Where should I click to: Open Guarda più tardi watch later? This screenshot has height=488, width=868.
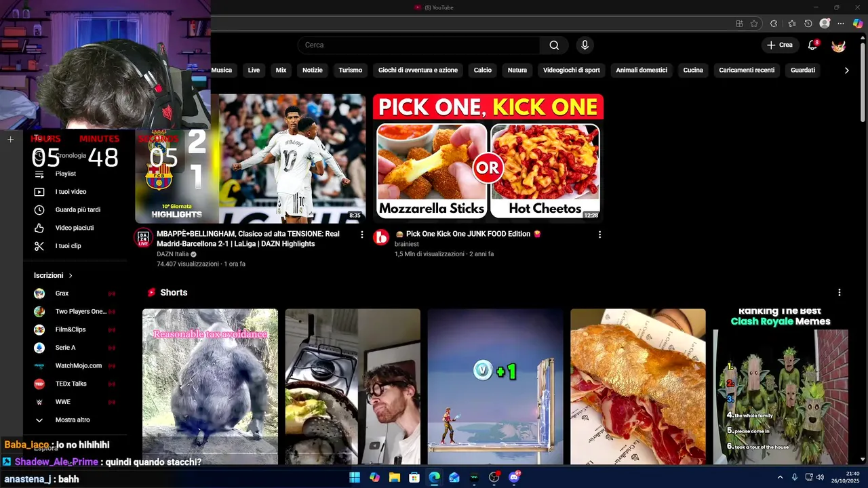pyautogui.click(x=77, y=210)
